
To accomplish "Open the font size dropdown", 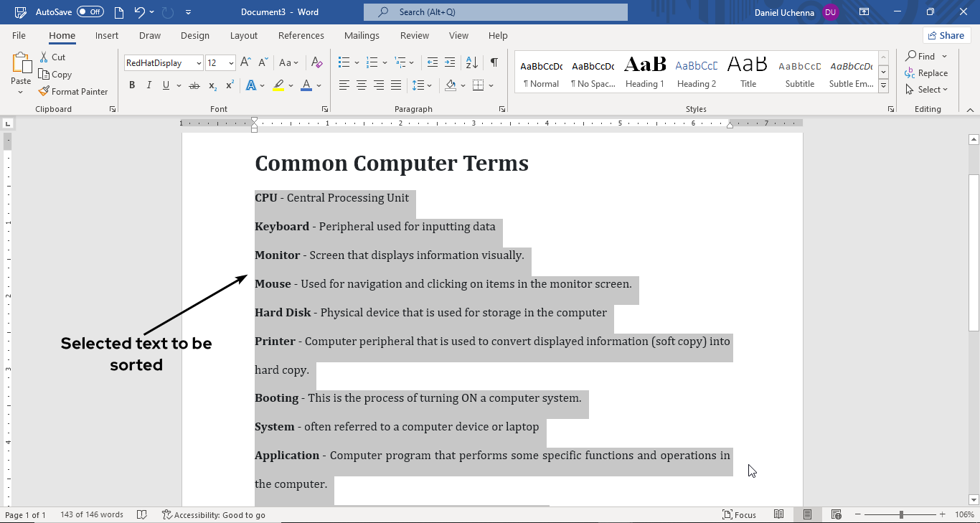I will coord(231,63).
